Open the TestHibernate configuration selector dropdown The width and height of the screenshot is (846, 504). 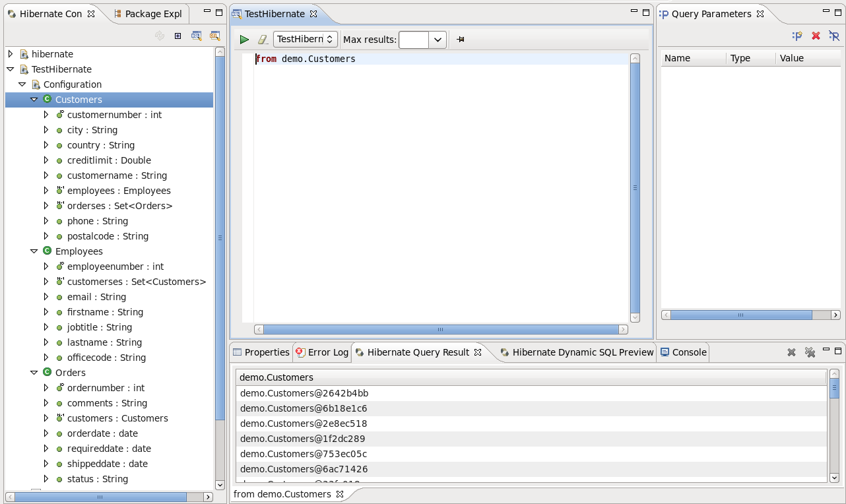tap(330, 39)
